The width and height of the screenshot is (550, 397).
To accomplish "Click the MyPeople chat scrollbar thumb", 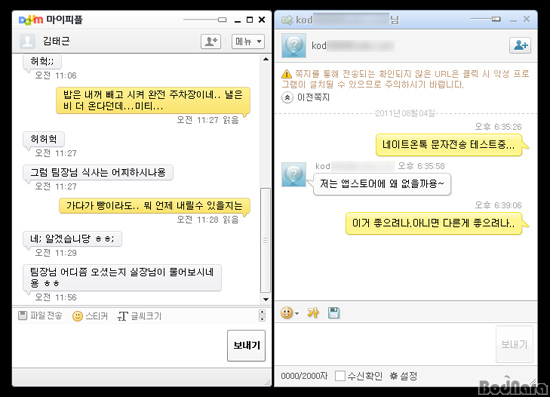I will (266, 240).
